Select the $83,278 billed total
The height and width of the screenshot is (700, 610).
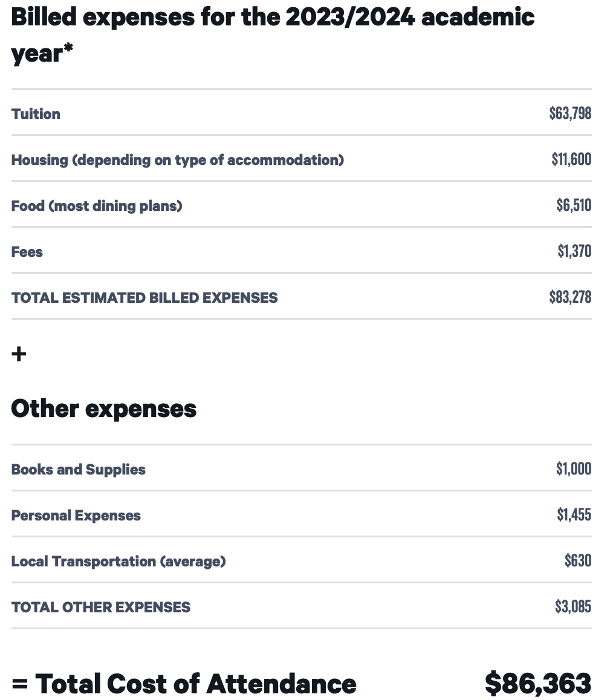click(x=570, y=297)
